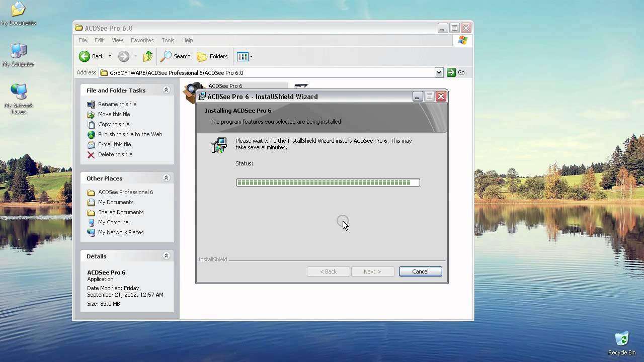Minimize the InstallShield Wizard window
Screen dimensions: 644x362
click(x=418, y=96)
